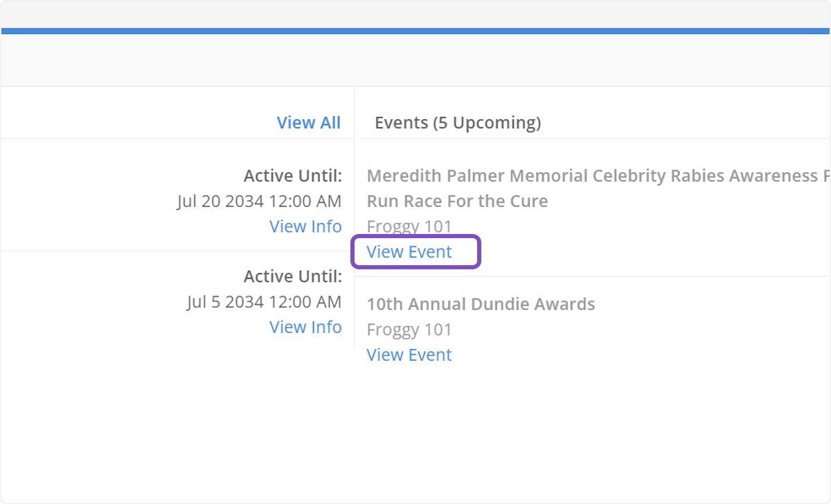Select the Events (5 Upcoming) heading
Image resolution: width=831 pixels, height=504 pixels.
click(458, 123)
